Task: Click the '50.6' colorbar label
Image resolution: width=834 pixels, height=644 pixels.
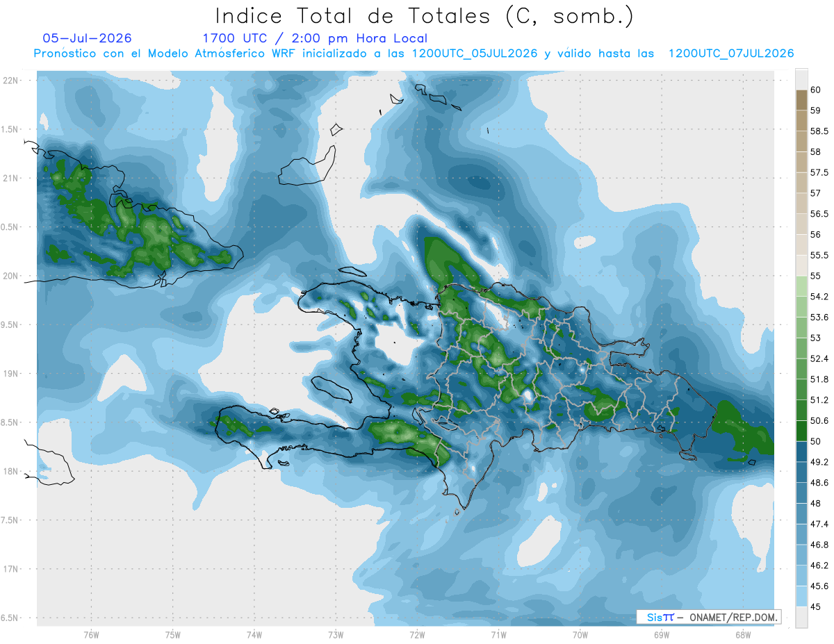Action: [x=819, y=420]
